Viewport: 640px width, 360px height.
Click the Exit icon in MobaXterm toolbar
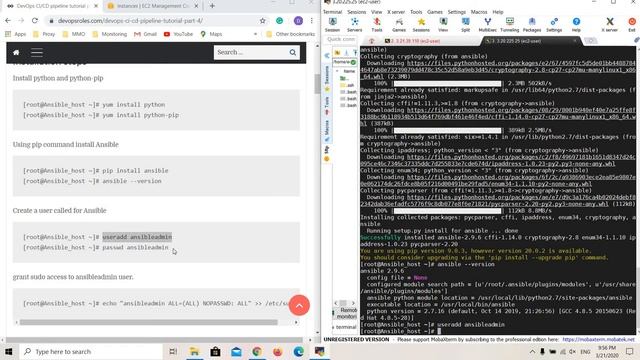point(632,24)
